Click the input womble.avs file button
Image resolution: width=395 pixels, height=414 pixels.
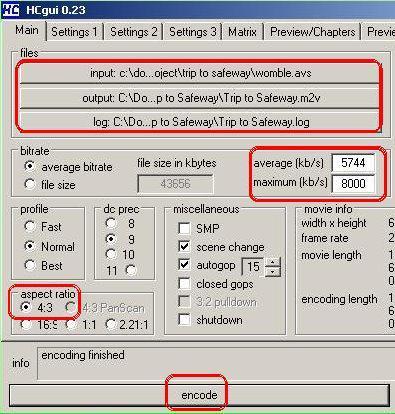[x=199, y=73]
